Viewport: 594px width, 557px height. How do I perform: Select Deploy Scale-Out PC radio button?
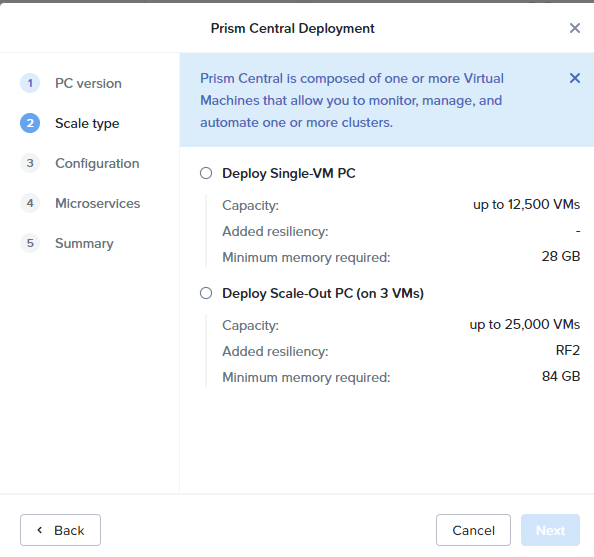(x=206, y=293)
